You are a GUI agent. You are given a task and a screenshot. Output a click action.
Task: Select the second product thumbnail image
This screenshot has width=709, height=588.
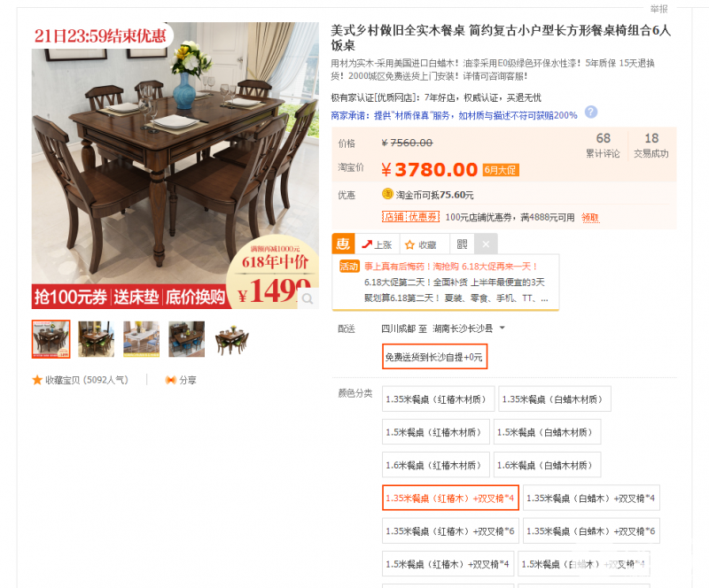coord(97,339)
